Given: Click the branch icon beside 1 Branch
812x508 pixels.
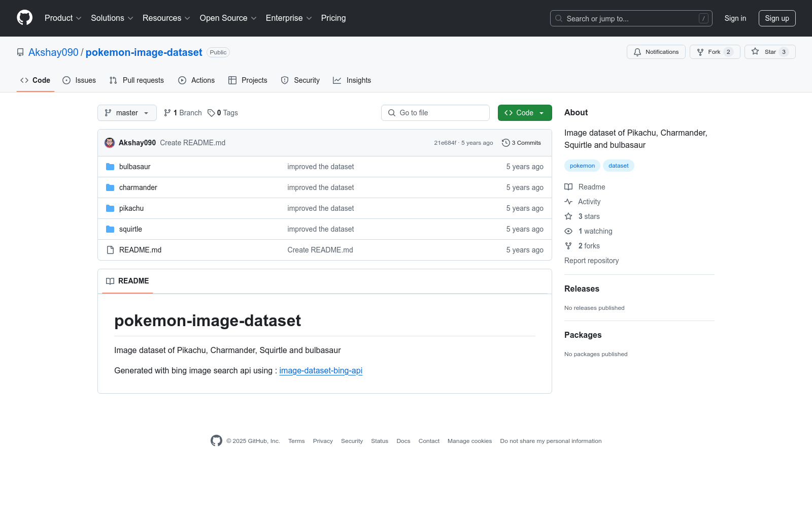Looking at the screenshot, I should [x=167, y=113].
